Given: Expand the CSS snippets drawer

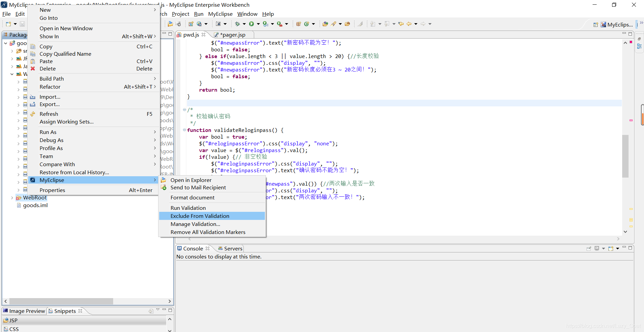Looking at the screenshot, I should tap(84, 329).
